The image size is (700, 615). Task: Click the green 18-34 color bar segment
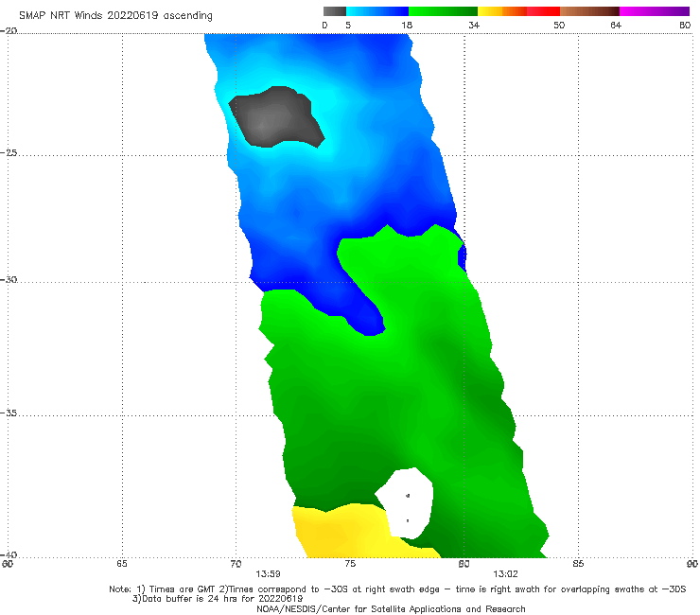click(443, 11)
